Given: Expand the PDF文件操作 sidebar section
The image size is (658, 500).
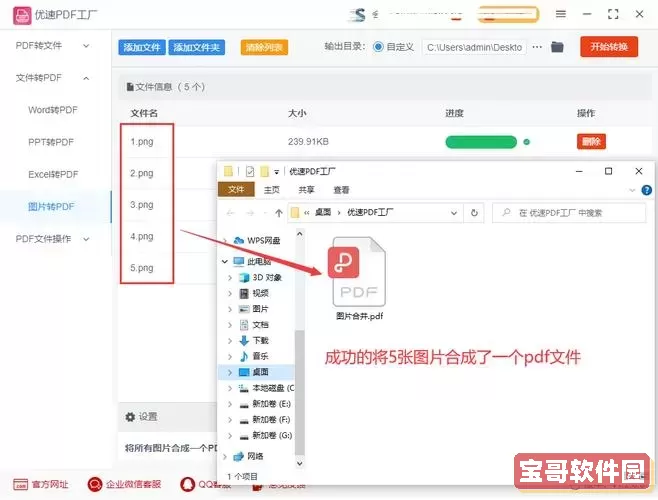Looking at the screenshot, I should [x=85, y=238].
